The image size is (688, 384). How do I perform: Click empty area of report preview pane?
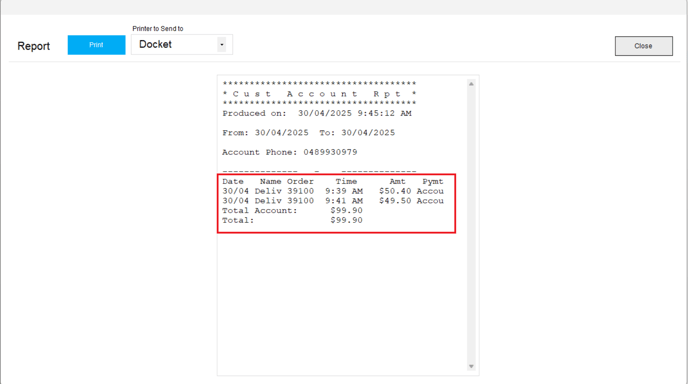tap(342, 303)
